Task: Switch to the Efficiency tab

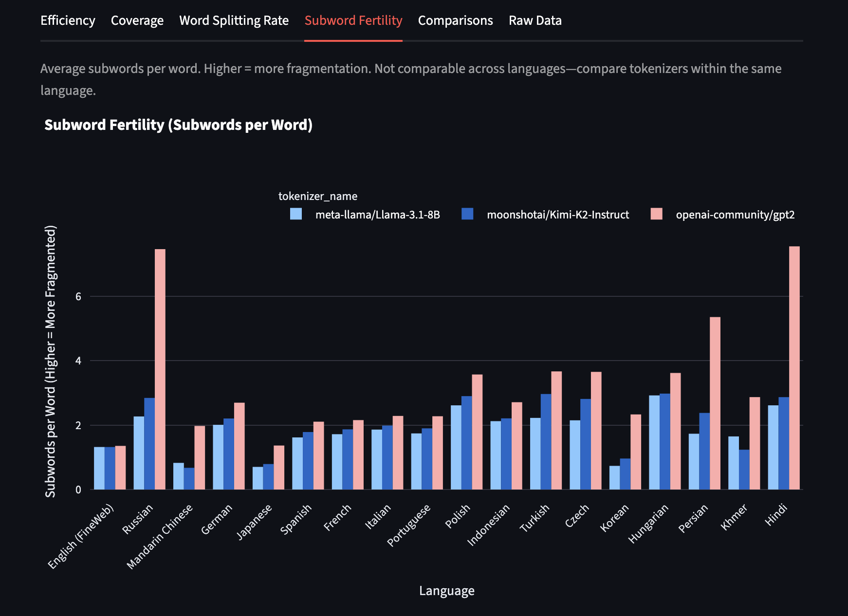Action: (x=68, y=20)
